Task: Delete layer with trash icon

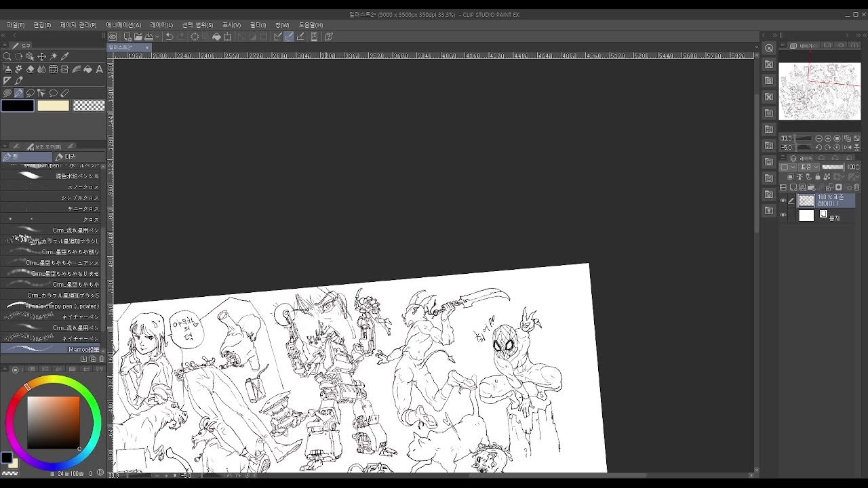Action: point(857,187)
